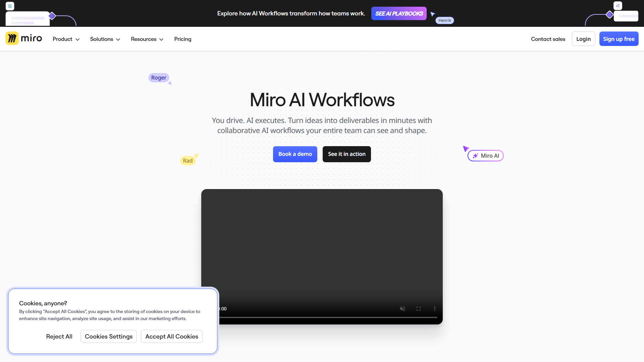This screenshot has height=362, width=644.
Task: Click the AI workflow icon at top right
Action: pyautogui.click(x=618, y=6)
